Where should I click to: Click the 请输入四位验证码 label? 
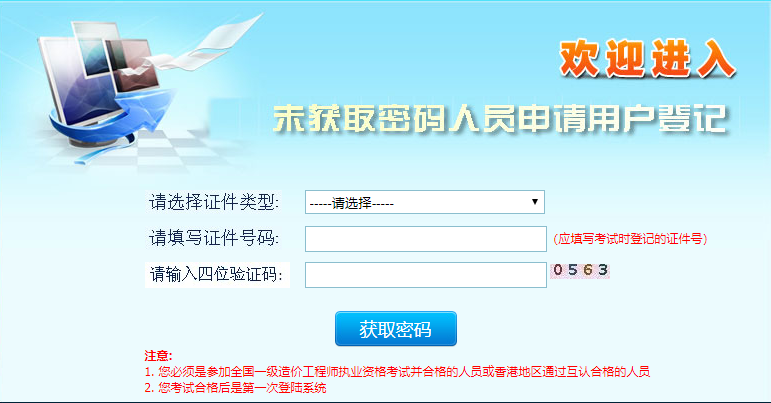coord(216,274)
